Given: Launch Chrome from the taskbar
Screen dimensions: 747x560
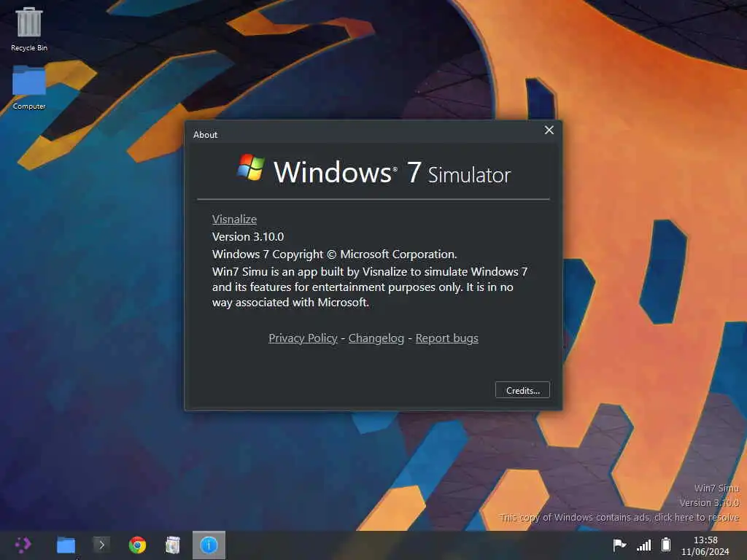Looking at the screenshot, I should pos(137,545).
